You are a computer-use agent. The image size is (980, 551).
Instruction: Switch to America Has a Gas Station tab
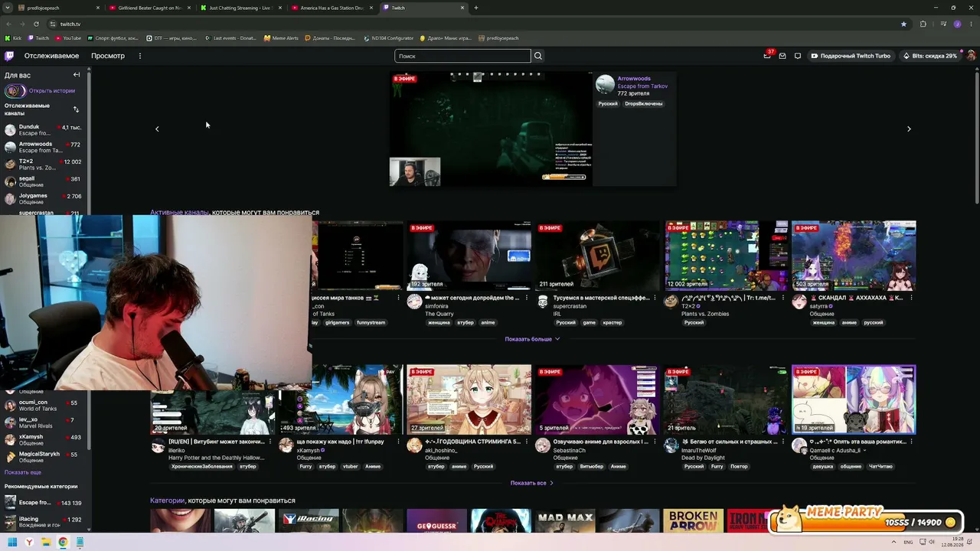(332, 8)
